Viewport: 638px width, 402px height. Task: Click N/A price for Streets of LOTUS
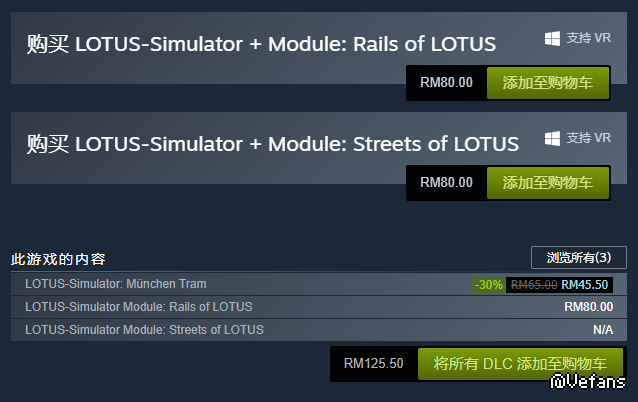point(602,330)
